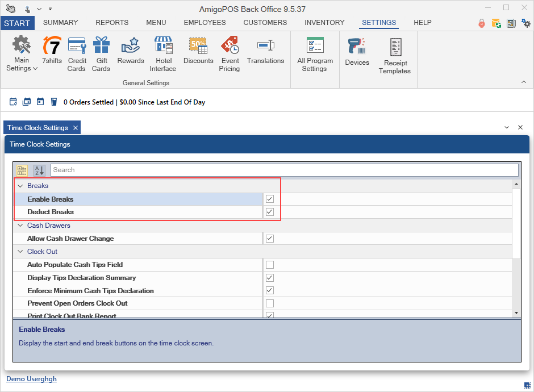The image size is (534, 392).
Task: Open Receipt Templates
Action: click(x=395, y=56)
